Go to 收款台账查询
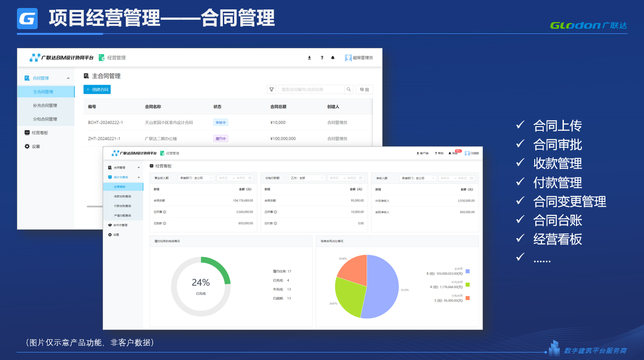The height and width of the screenshot is (360, 644). coord(123,196)
